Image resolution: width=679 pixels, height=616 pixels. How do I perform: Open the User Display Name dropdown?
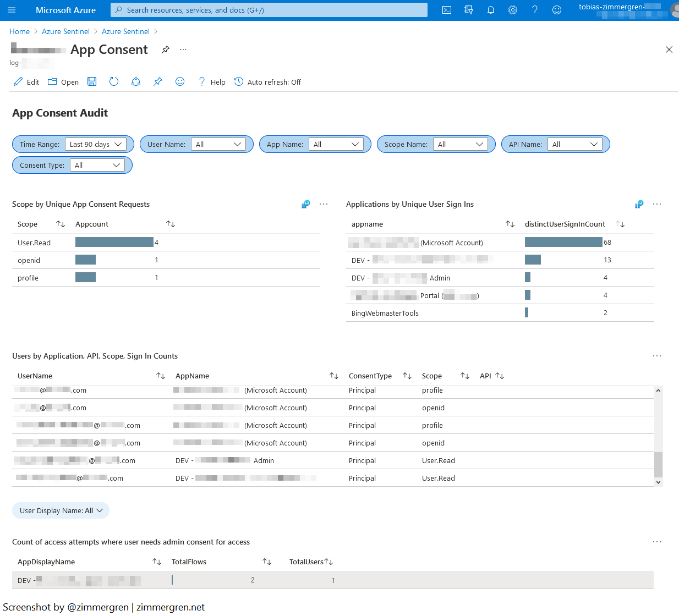pos(61,510)
